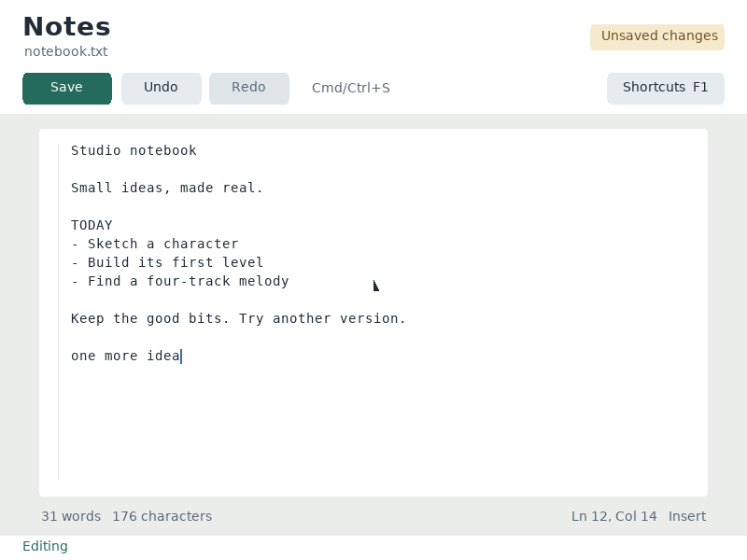Click the TODAY heading line
The image size is (747, 560).
pos(92,225)
